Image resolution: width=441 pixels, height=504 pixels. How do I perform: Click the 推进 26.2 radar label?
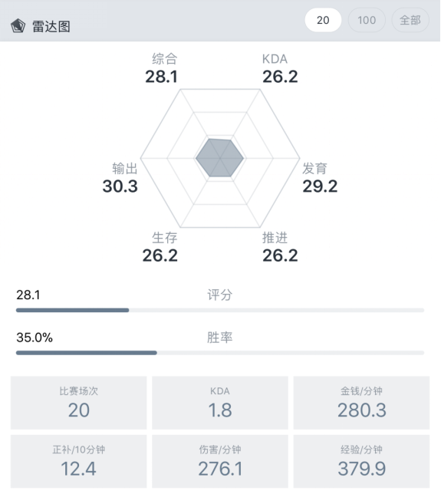pyautogui.click(x=280, y=247)
